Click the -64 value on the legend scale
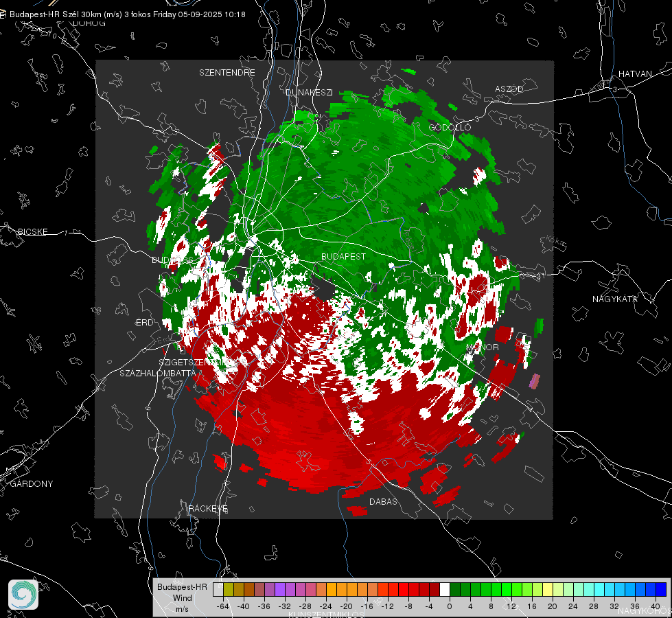 click(223, 606)
